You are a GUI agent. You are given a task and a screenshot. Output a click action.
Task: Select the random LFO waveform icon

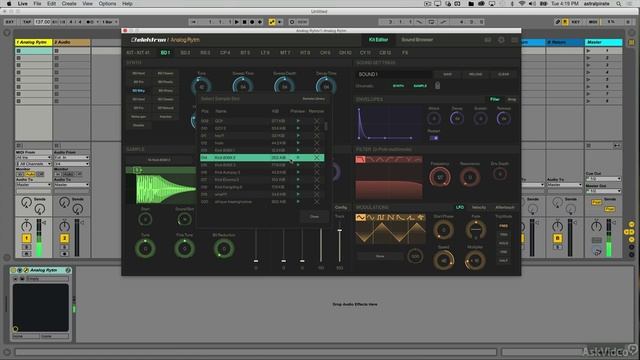(x=420, y=218)
